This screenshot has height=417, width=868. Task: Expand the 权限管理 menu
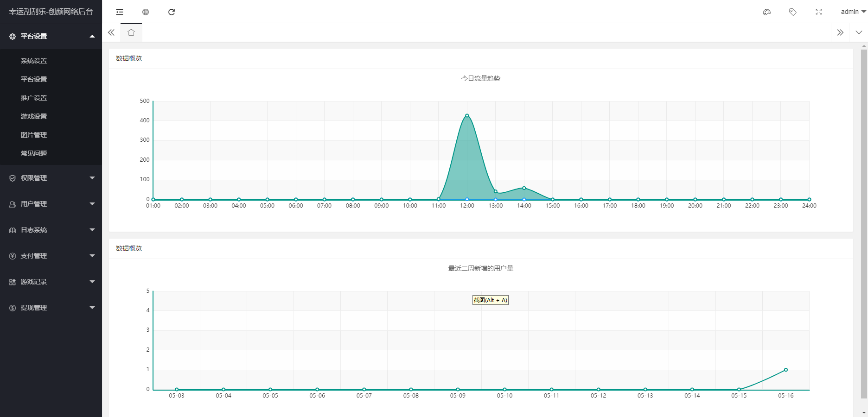click(51, 178)
